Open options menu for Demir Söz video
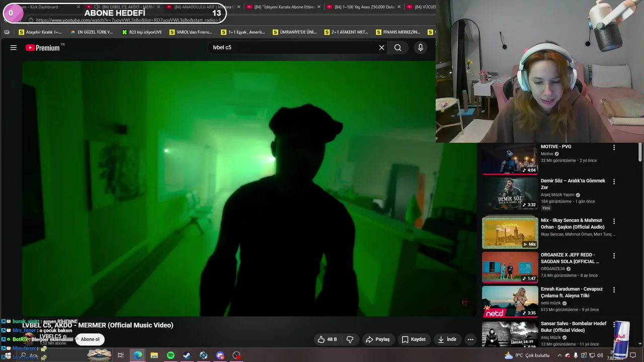 click(614, 182)
